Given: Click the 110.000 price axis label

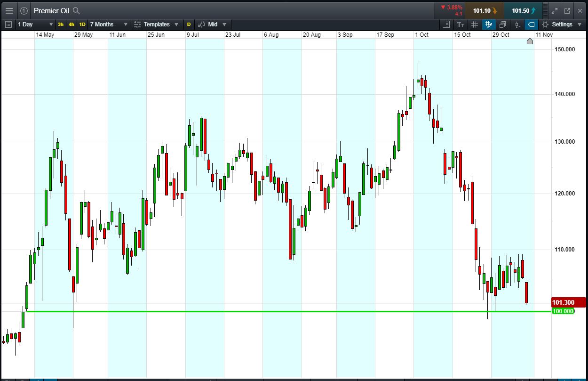Looking at the screenshot, I should point(564,250).
